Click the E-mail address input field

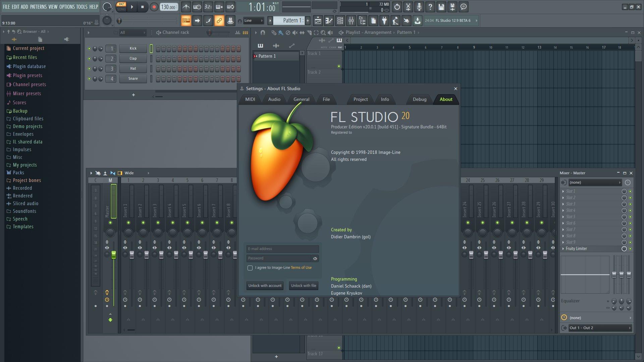pos(283,248)
